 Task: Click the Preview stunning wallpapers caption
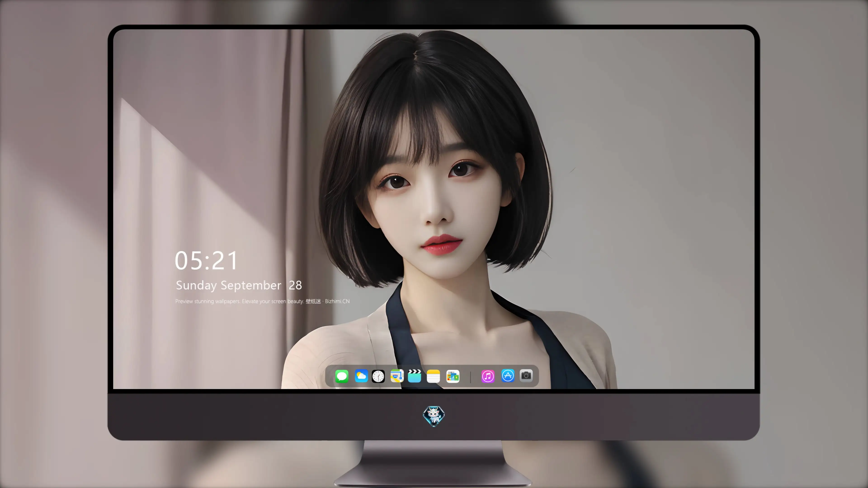pyautogui.click(x=240, y=301)
